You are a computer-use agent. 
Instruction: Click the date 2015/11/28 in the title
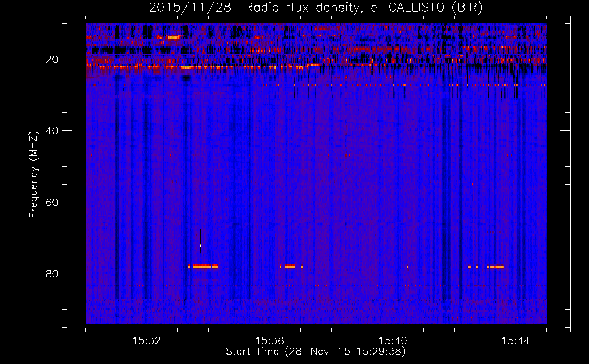click(190, 7)
